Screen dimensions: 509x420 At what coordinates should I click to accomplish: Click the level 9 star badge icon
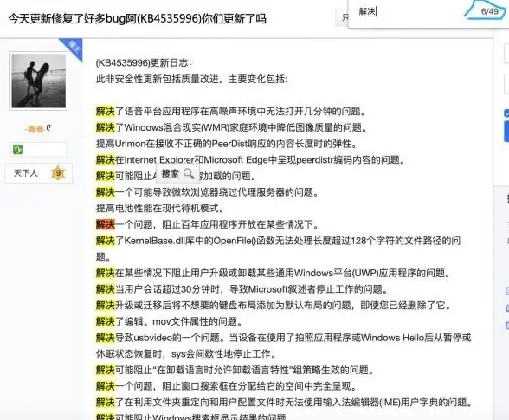pyautogui.click(x=59, y=173)
